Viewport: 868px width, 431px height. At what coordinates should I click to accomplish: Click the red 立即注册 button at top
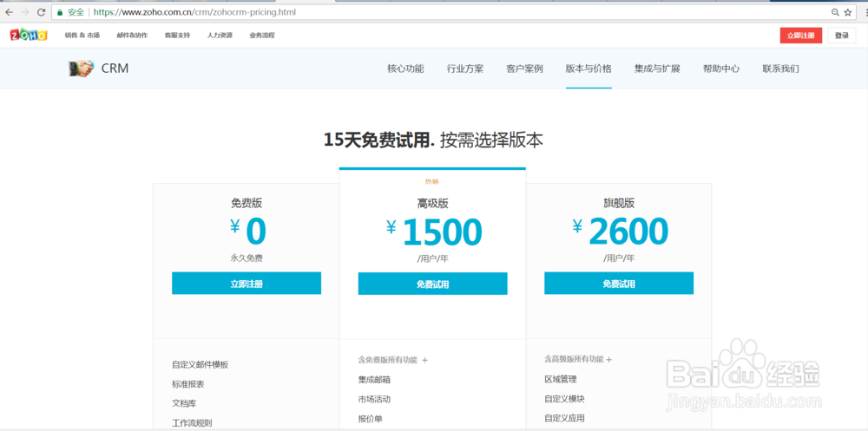tap(801, 36)
